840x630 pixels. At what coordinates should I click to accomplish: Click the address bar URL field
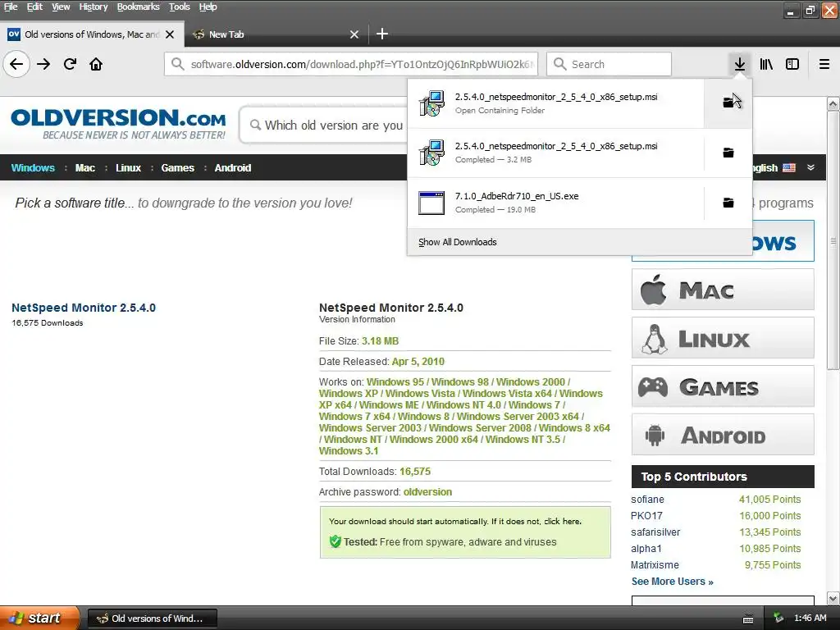[351, 64]
